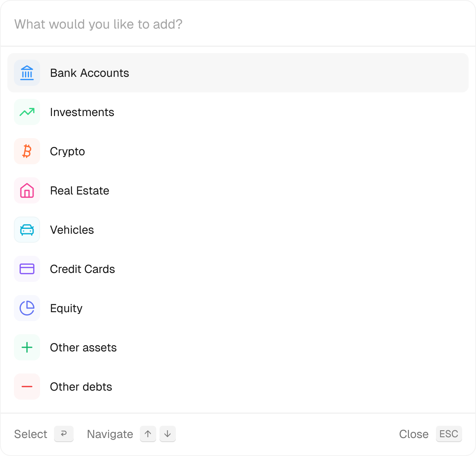Click the up arrow navigation key hint
The width and height of the screenshot is (476, 456).
click(x=148, y=434)
